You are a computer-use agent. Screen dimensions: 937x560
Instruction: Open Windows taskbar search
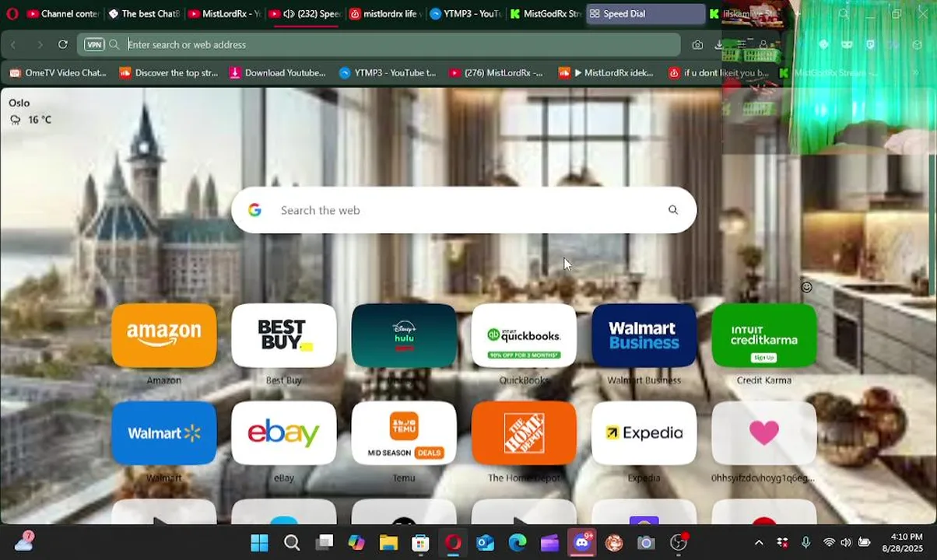click(x=292, y=542)
